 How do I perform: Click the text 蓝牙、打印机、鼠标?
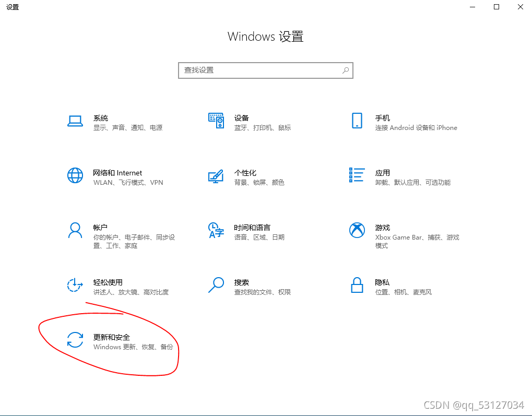pos(263,128)
